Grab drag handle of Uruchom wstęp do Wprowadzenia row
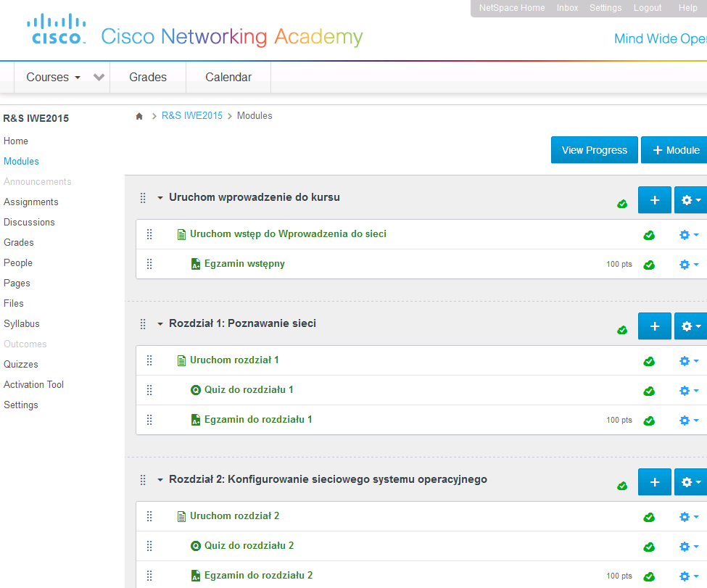The height and width of the screenshot is (588, 707). coord(149,234)
